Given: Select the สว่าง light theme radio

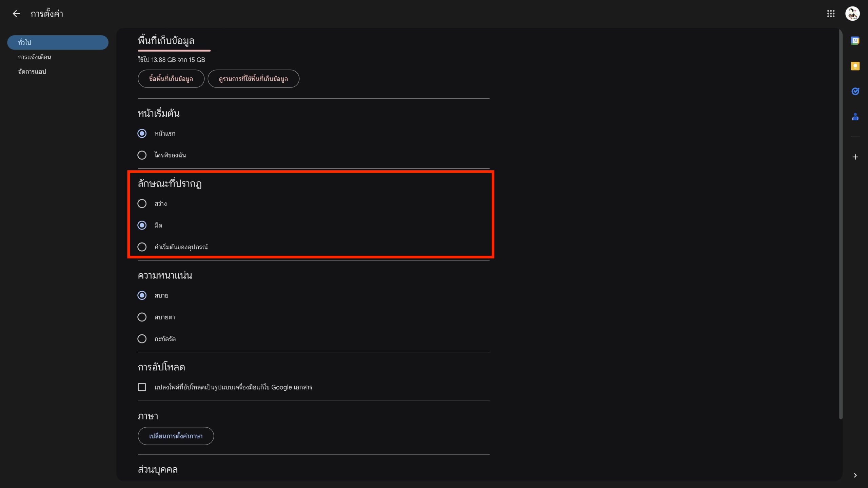Looking at the screenshot, I should (x=142, y=203).
